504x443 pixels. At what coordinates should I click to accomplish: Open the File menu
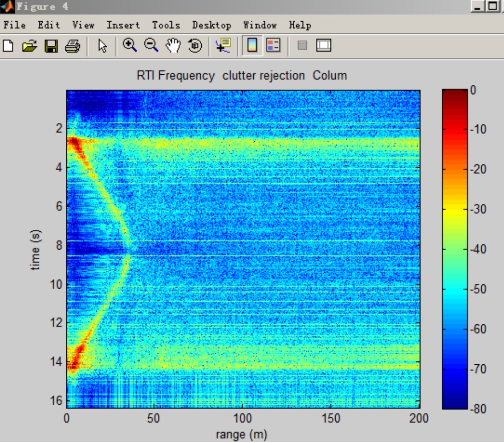pyautogui.click(x=14, y=25)
